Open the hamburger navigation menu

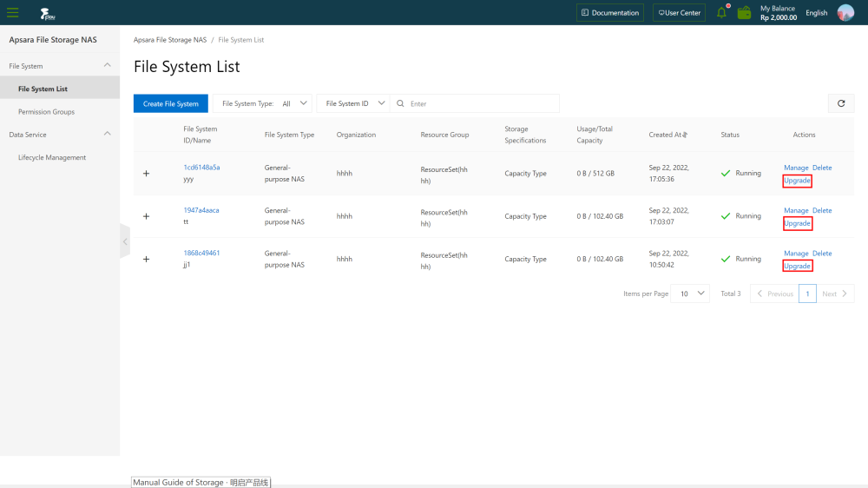[x=13, y=12]
